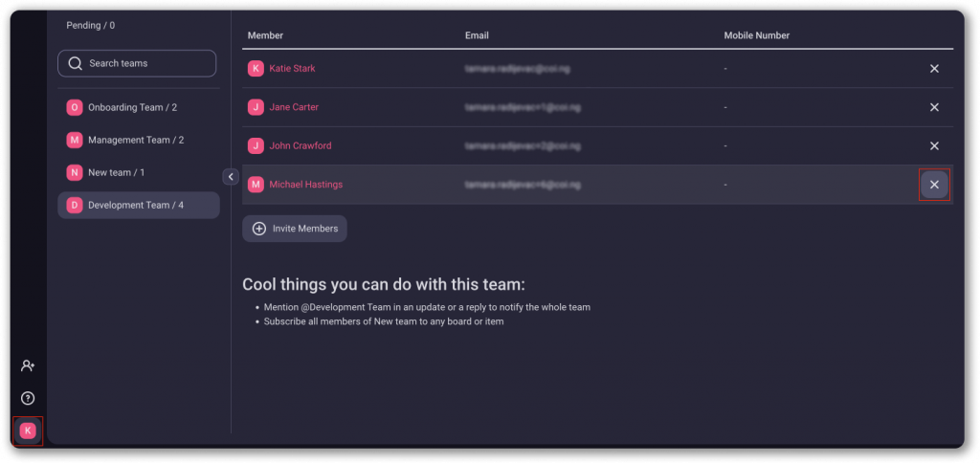Remove Michael Hastings from the team
Screen dimensions: 980x464
(x=934, y=185)
